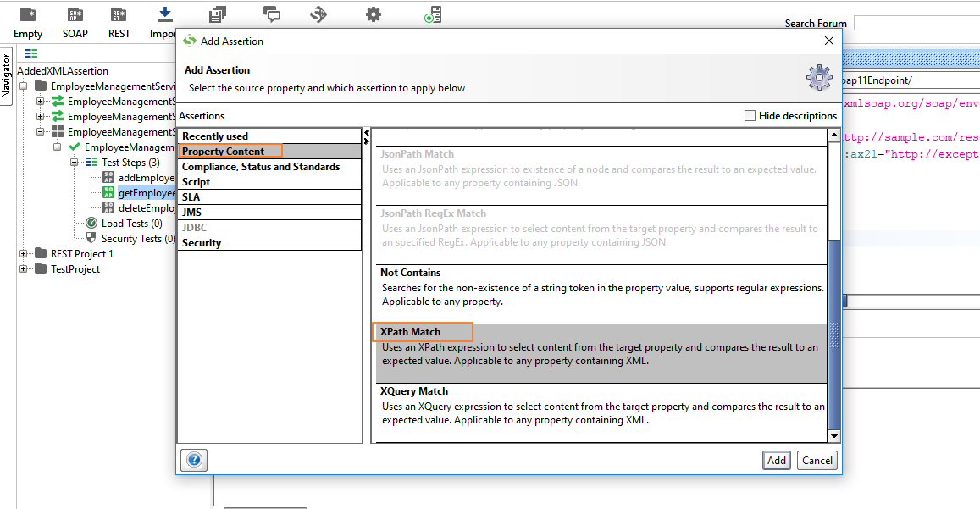
Task: Cancel the Add Assertion dialog
Action: (x=816, y=460)
